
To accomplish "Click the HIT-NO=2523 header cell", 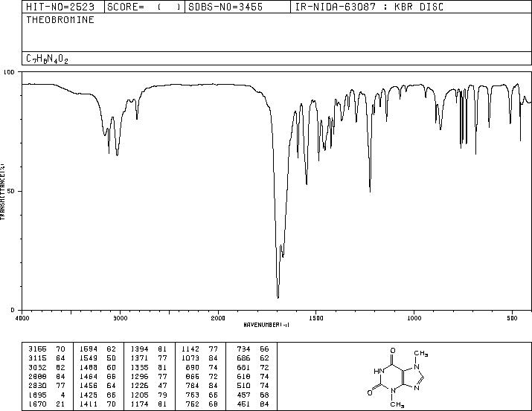I will (60, 7).
